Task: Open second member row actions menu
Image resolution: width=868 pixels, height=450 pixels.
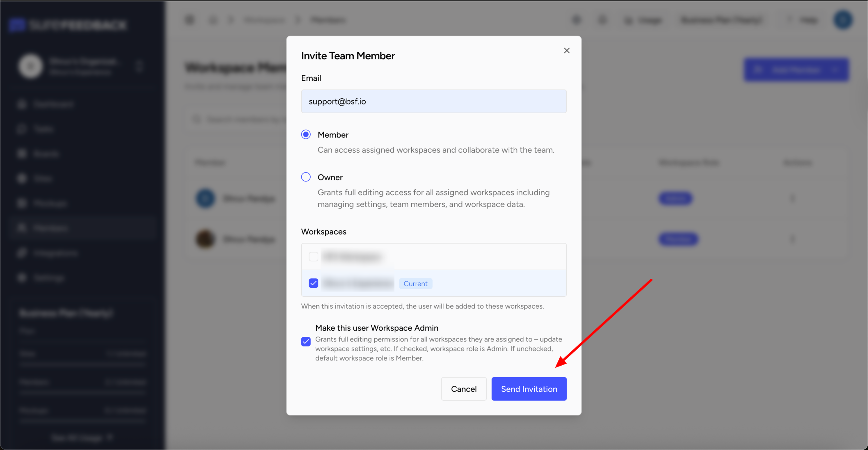Action: tap(792, 239)
